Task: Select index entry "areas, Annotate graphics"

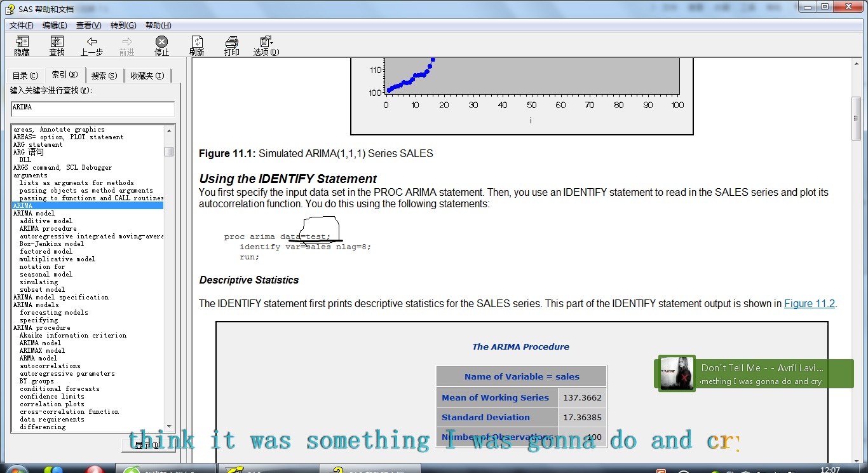Action: (x=59, y=130)
